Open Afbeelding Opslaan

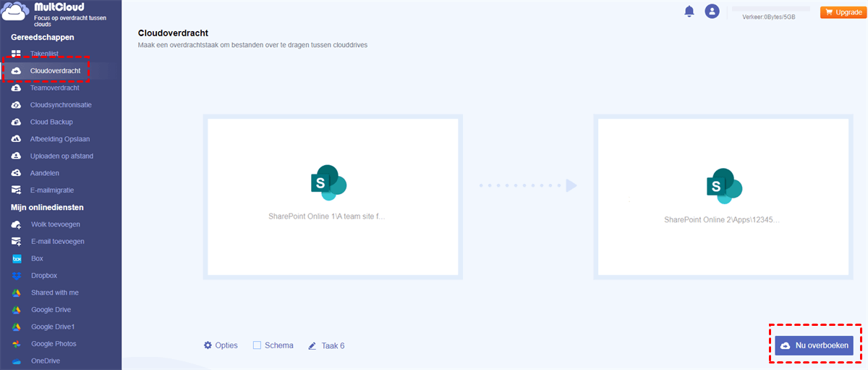(61, 139)
